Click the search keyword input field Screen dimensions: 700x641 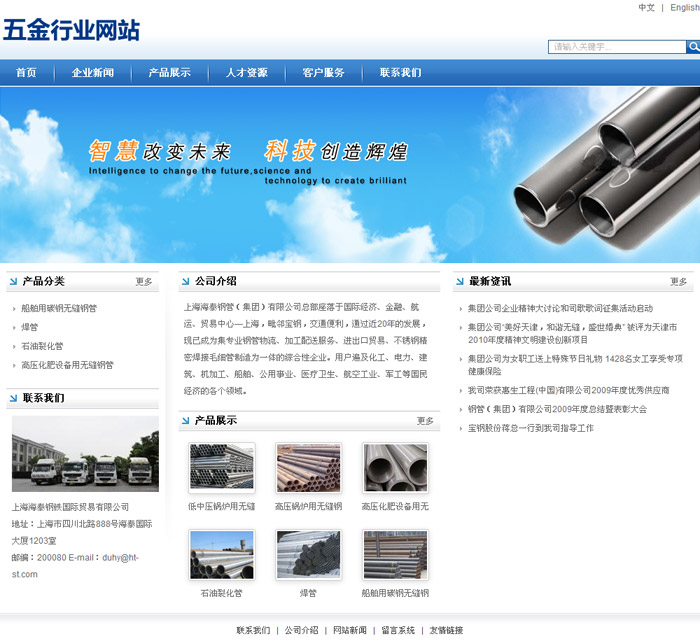[x=616, y=47]
